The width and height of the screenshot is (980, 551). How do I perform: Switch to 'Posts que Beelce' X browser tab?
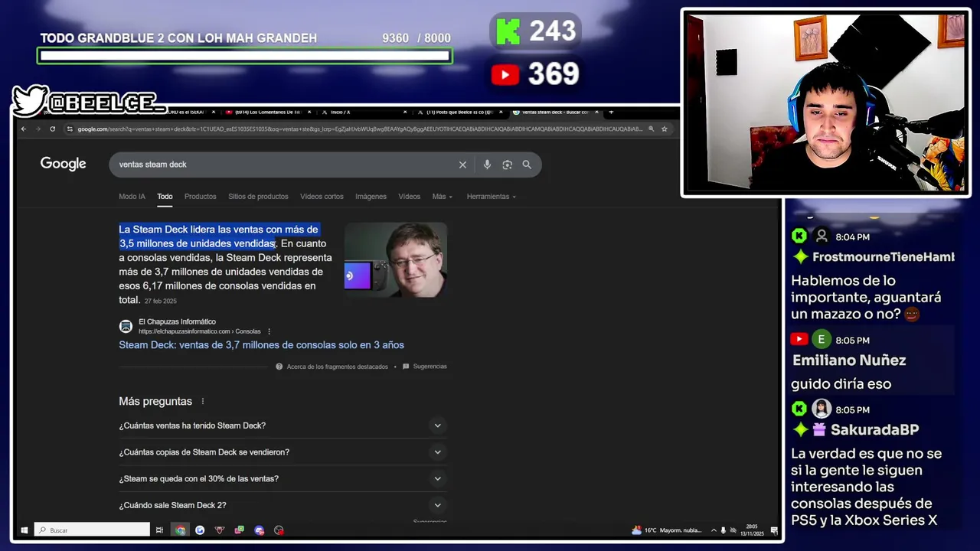(459, 112)
